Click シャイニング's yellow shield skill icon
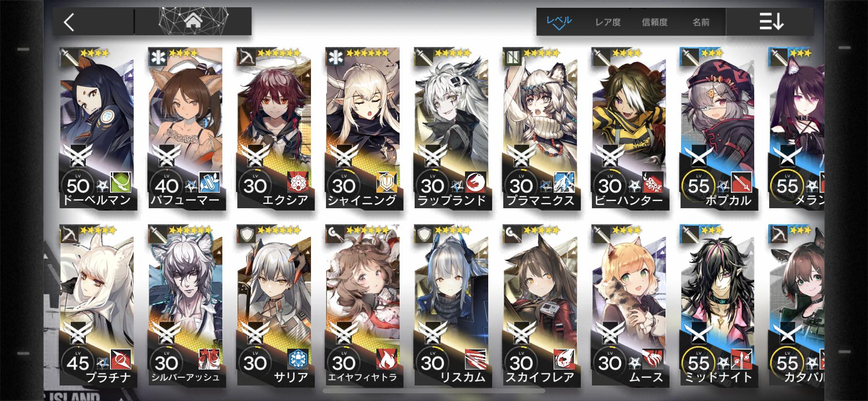868x401 pixels. coord(386,182)
